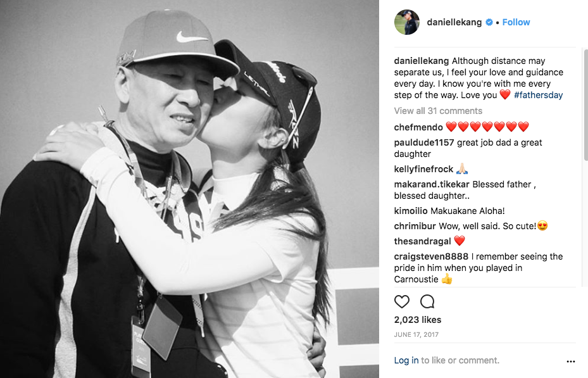Visit kellyfinefrock's profile

pyautogui.click(x=423, y=169)
